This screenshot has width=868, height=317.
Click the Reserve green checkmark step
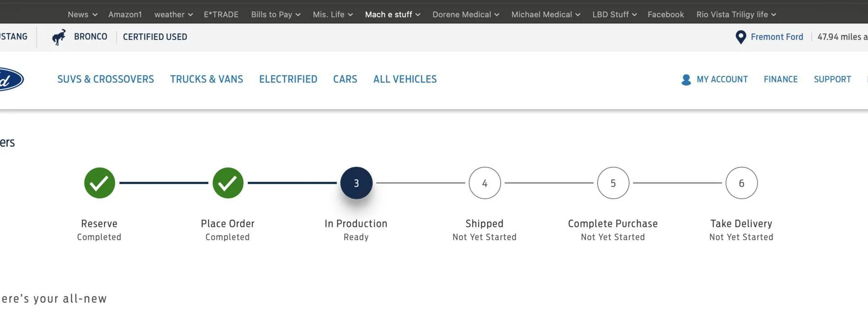(x=99, y=183)
